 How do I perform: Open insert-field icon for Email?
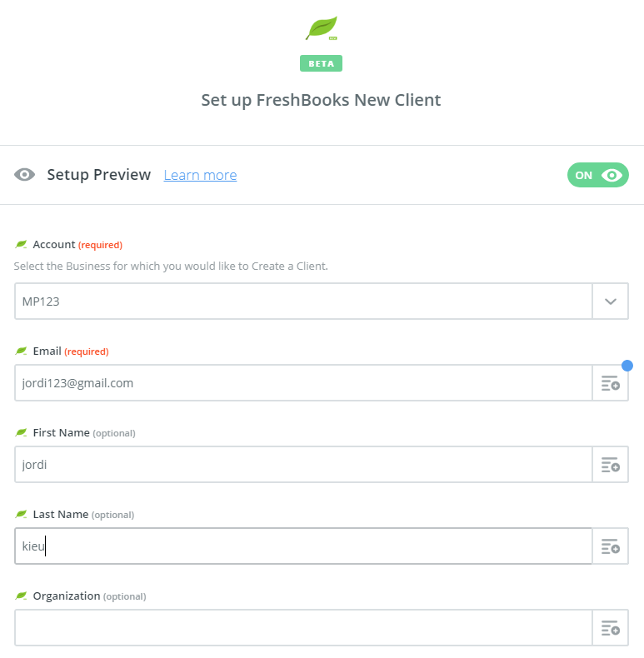tap(611, 383)
